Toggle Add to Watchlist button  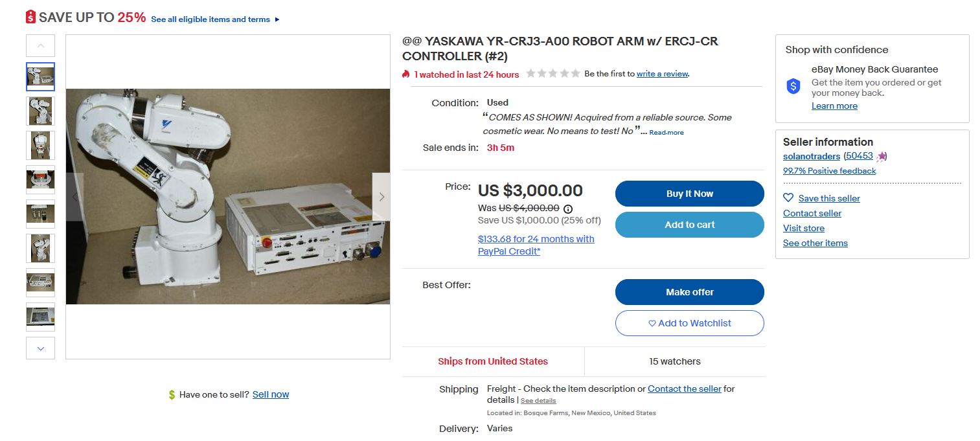pyautogui.click(x=689, y=323)
